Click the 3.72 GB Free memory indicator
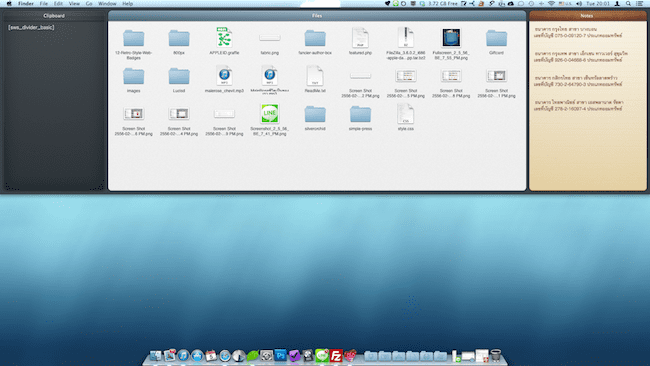The width and height of the screenshot is (650, 366). tap(443, 4)
